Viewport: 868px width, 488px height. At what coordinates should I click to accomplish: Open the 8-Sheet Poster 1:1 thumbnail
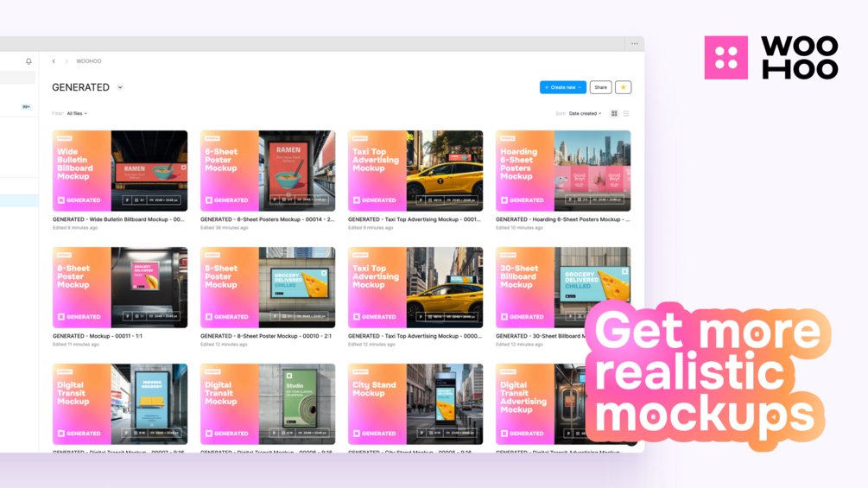coord(120,288)
